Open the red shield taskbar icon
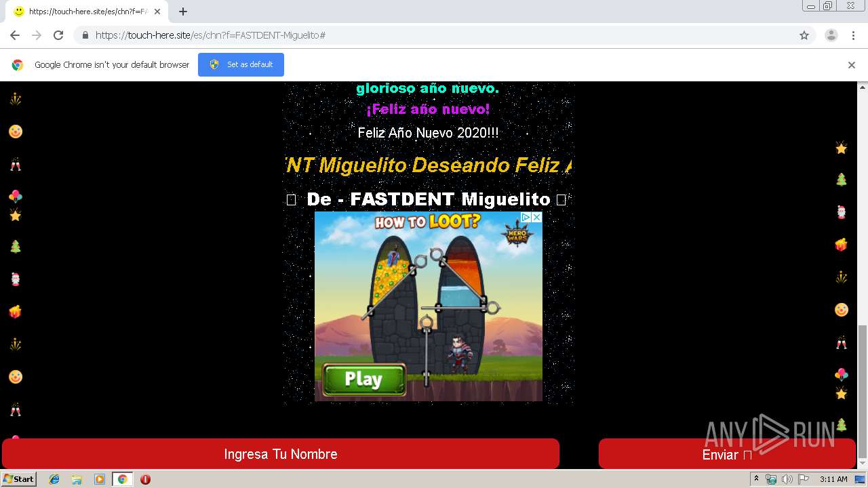868x488 pixels. (145, 479)
